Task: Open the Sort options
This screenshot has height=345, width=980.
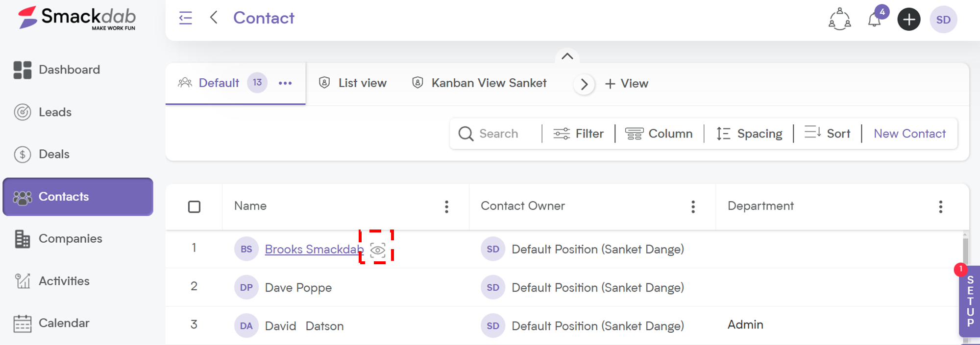Action: click(828, 133)
